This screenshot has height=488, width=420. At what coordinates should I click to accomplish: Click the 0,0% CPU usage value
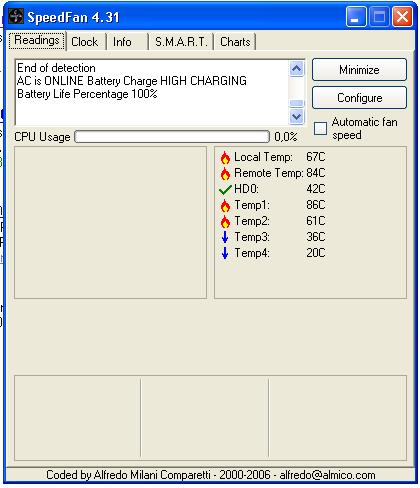[x=286, y=137]
